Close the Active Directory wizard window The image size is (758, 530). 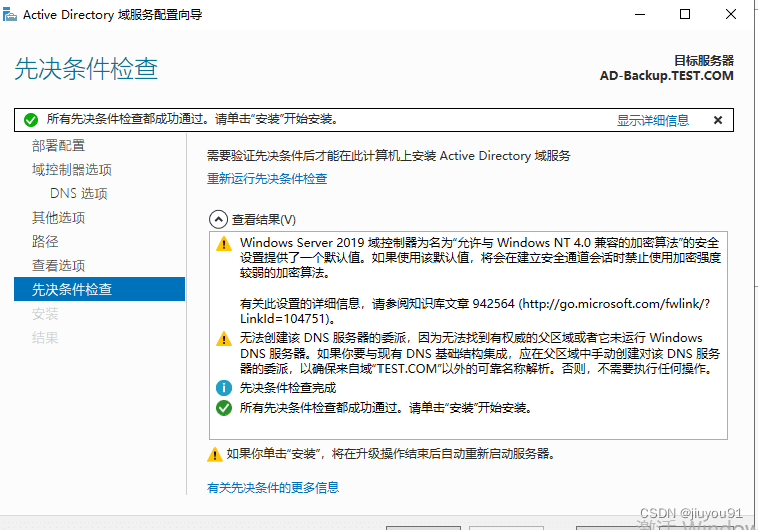(x=731, y=15)
